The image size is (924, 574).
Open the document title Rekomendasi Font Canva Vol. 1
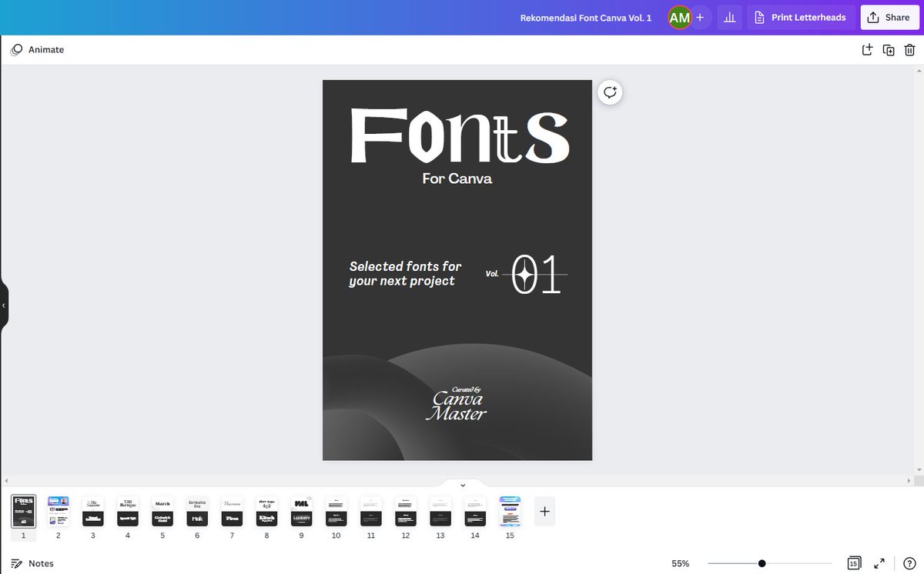coord(586,18)
